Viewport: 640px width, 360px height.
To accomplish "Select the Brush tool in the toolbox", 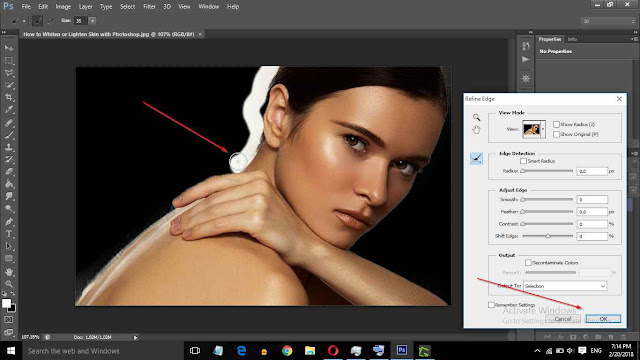I will tap(9, 135).
